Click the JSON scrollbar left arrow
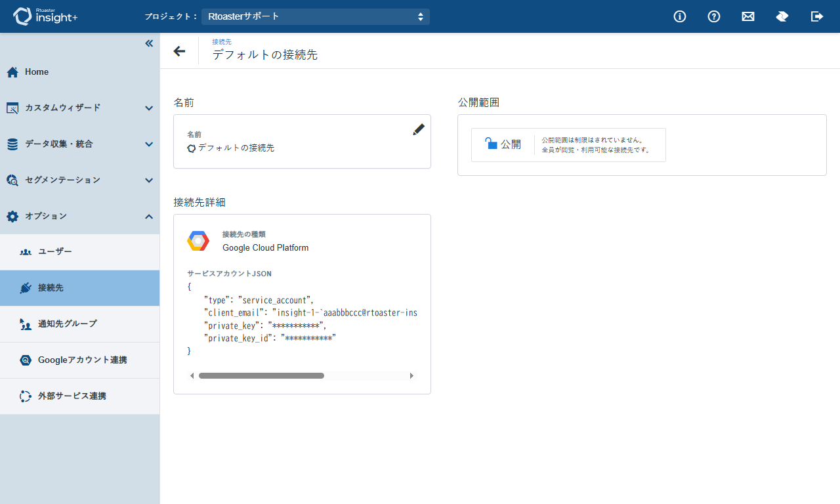 [192, 376]
